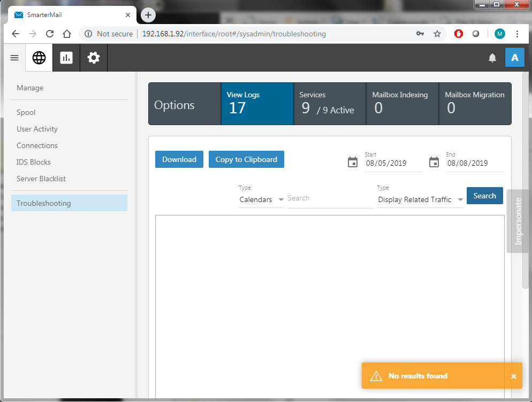Image resolution: width=532 pixels, height=402 pixels.
Task: Dismiss the No results found notification
Action: click(514, 376)
